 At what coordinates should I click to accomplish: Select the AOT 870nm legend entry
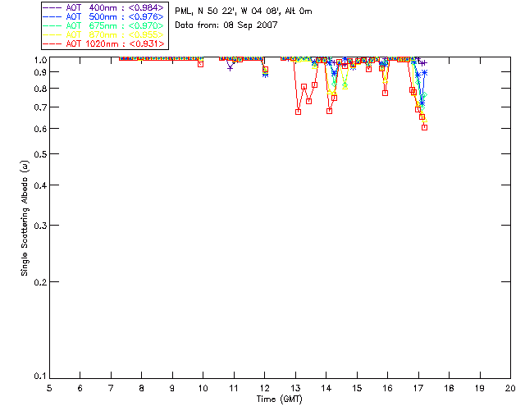103,34
